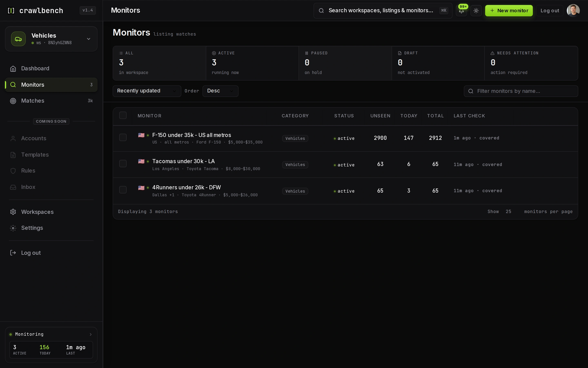588x368 pixels.
Task: Open the Desc order dropdown
Action: click(220, 91)
